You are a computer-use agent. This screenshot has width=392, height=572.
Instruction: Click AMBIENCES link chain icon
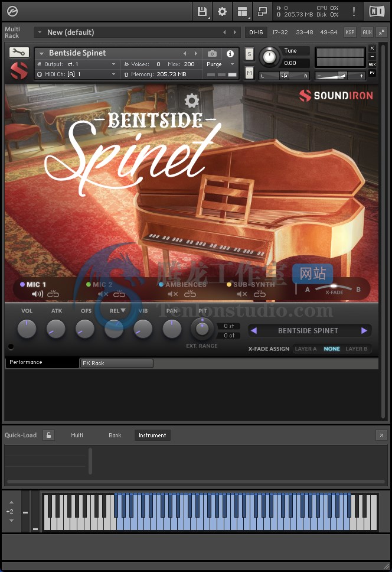[190, 294]
